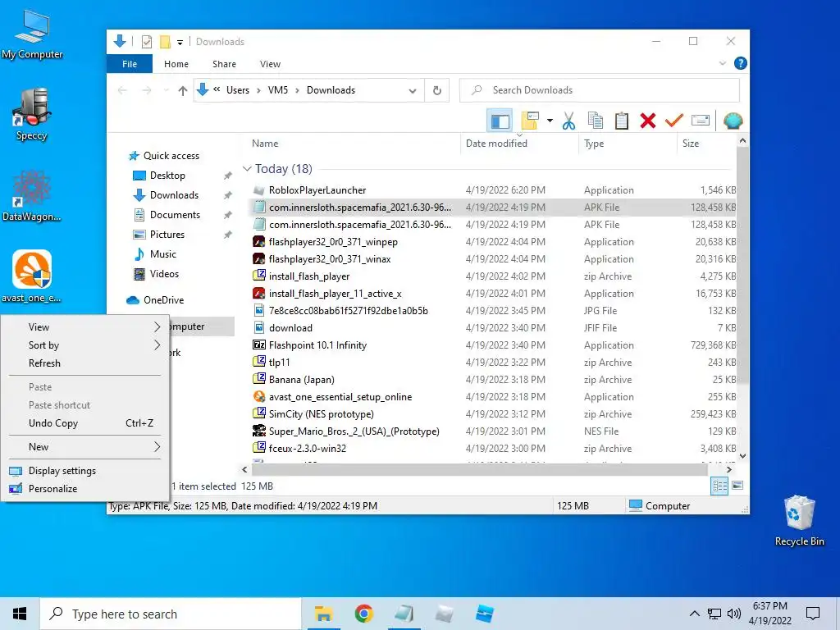Click Users in the breadcrumb path
840x630 pixels.
pos(238,90)
